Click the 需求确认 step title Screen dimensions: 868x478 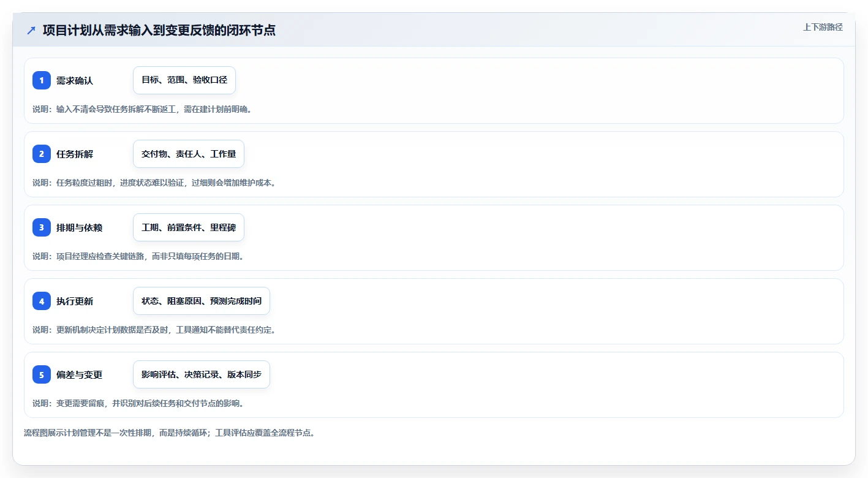click(x=75, y=80)
